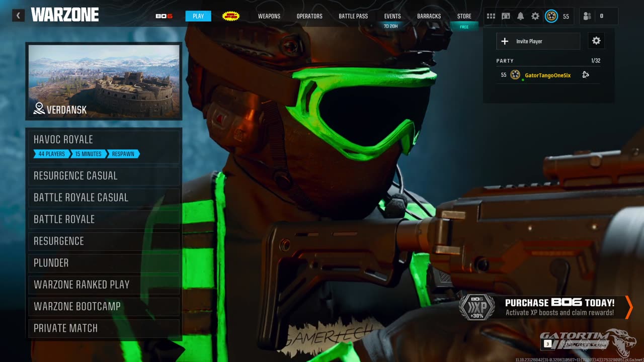
Task: Select the PLAY tab
Action: (x=198, y=16)
